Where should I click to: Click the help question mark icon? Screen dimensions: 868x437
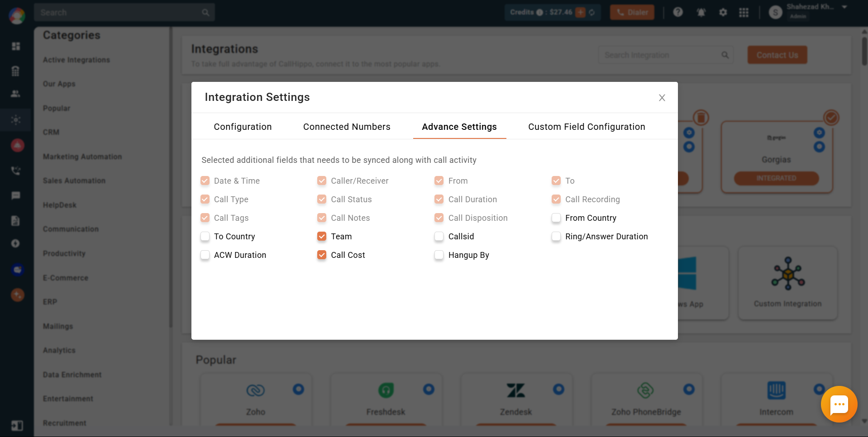click(x=677, y=12)
